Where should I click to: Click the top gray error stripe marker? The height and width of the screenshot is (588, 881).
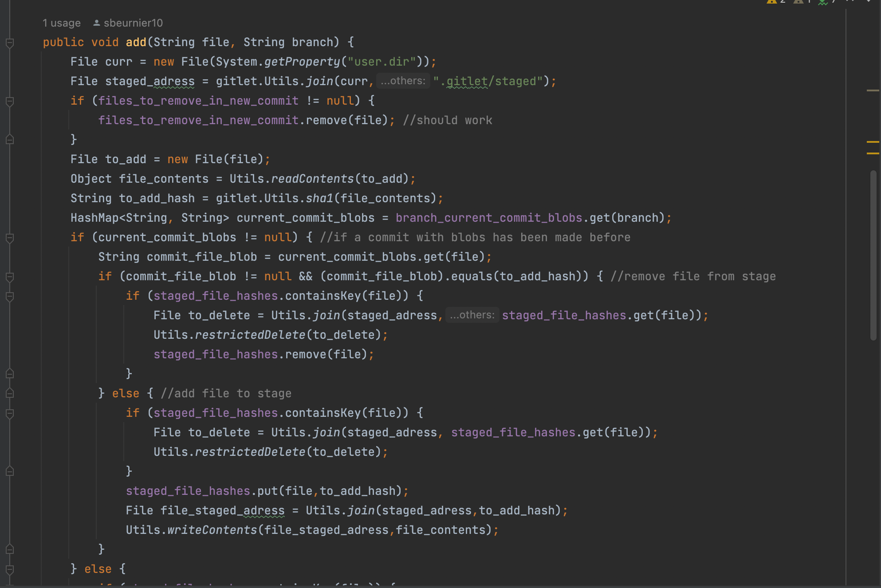pyautogui.click(x=873, y=90)
